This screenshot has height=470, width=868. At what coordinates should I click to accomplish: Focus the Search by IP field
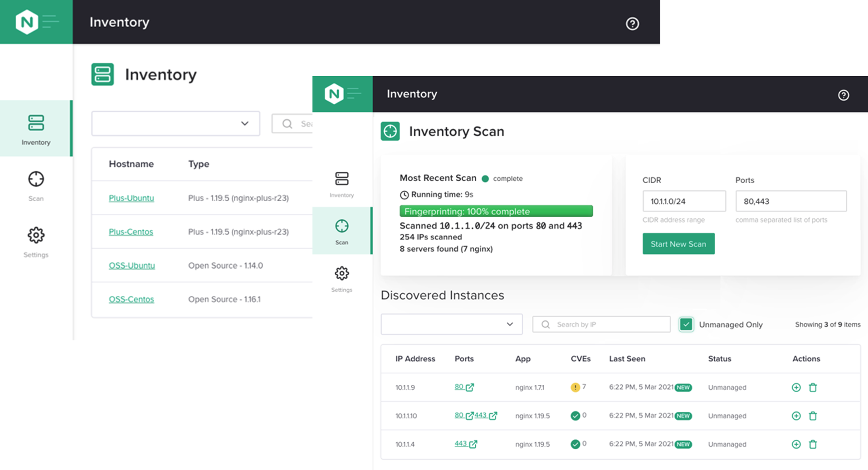pos(601,325)
